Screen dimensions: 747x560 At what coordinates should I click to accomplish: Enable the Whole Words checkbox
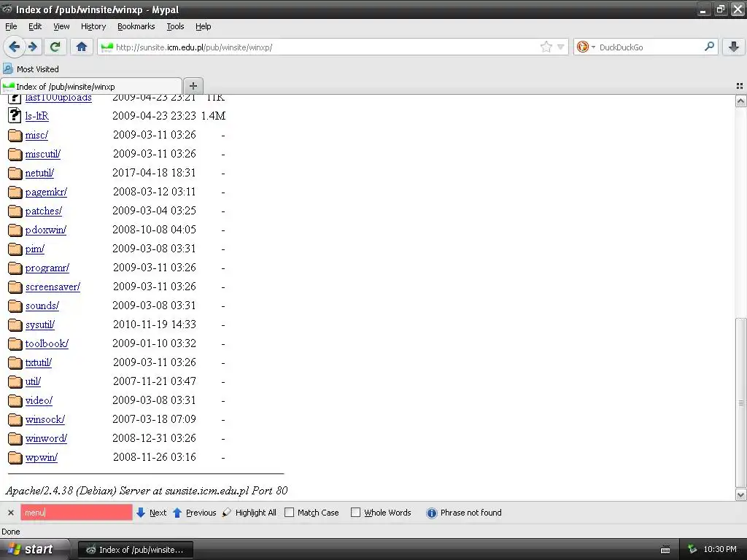point(355,513)
